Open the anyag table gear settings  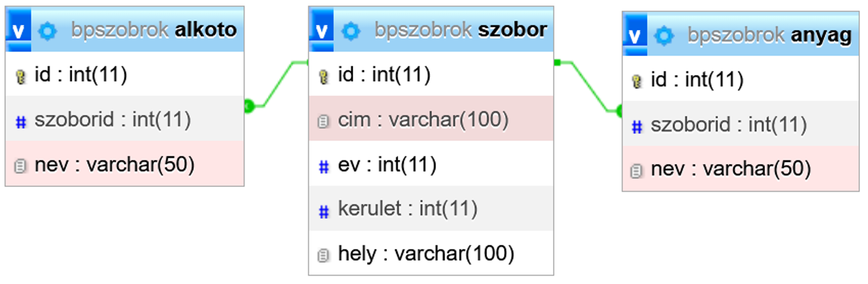click(x=664, y=36)
